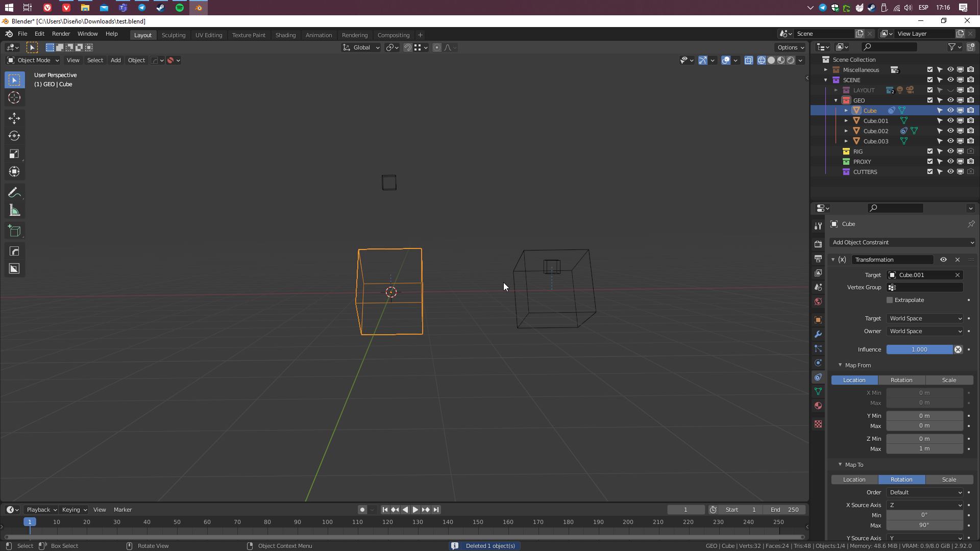This screenshot has height=551, width=980.
Task: Switch to wireframe viewport shading
Action: [762, 60]
